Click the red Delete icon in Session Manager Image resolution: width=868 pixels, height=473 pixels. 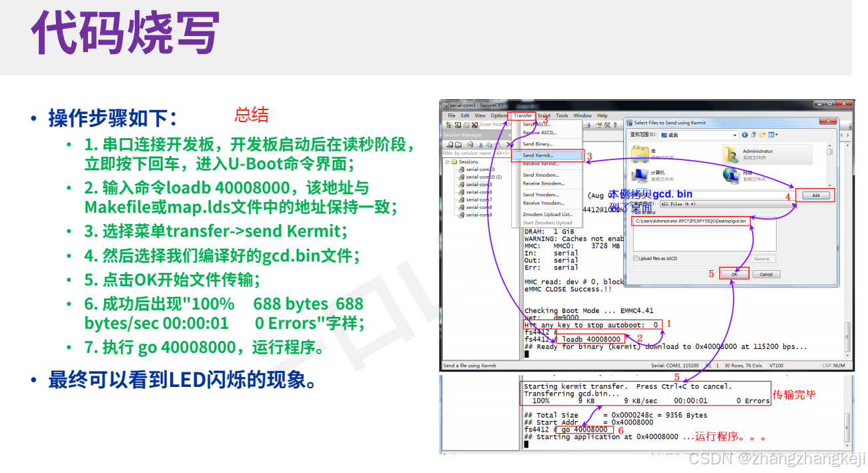pyautogui.click(x=508, y=144)
